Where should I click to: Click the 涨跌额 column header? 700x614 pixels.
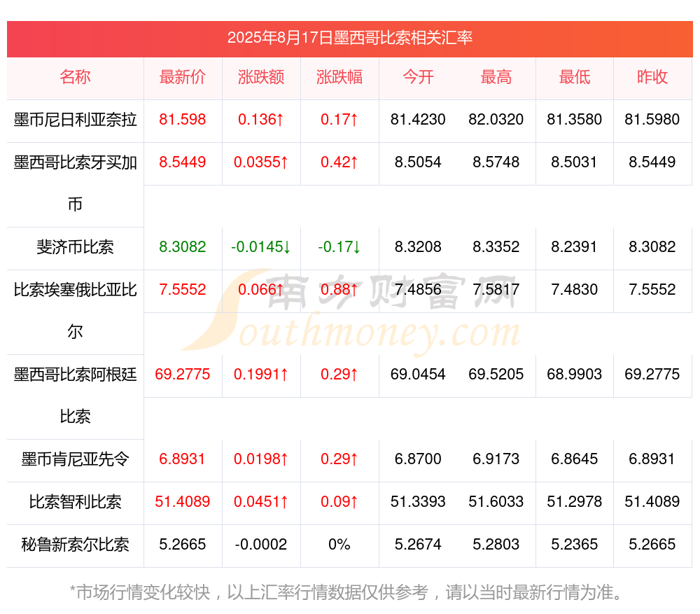pyautogui.click(x=260, y=77)
